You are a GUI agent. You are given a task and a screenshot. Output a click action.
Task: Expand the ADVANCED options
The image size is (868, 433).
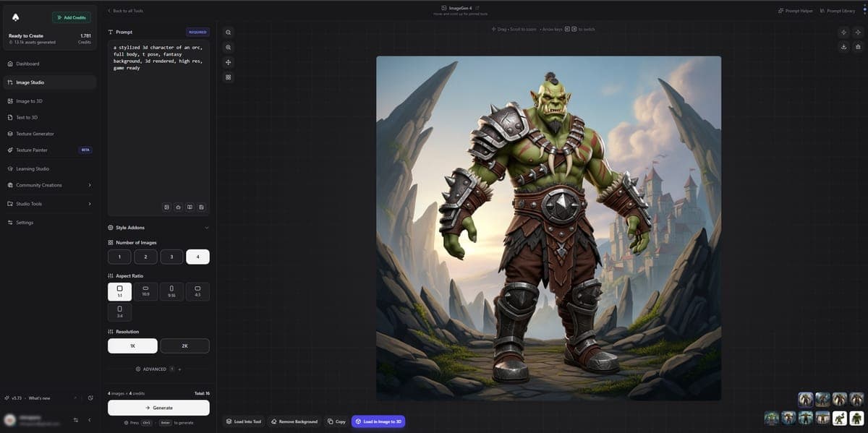pos(158,369)
